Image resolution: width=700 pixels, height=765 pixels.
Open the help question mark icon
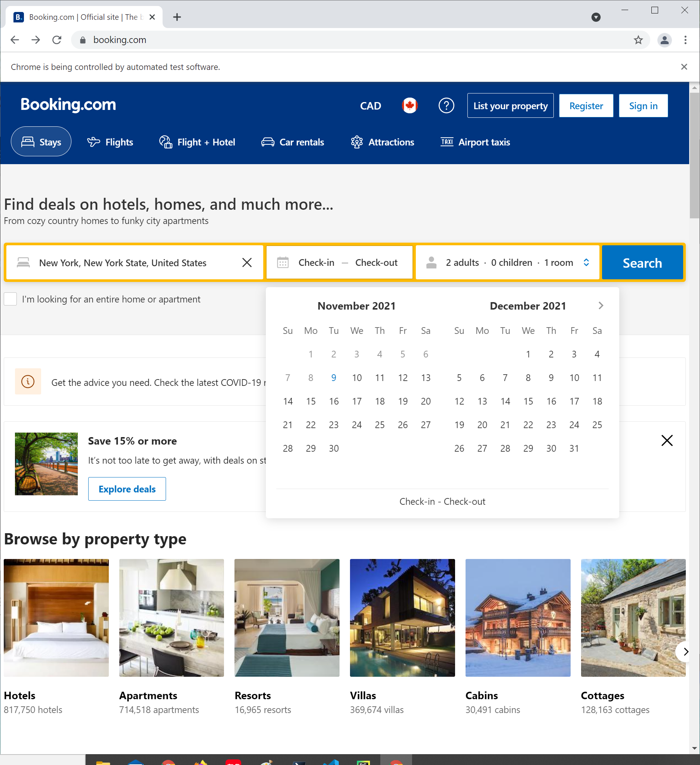[446, 105]
